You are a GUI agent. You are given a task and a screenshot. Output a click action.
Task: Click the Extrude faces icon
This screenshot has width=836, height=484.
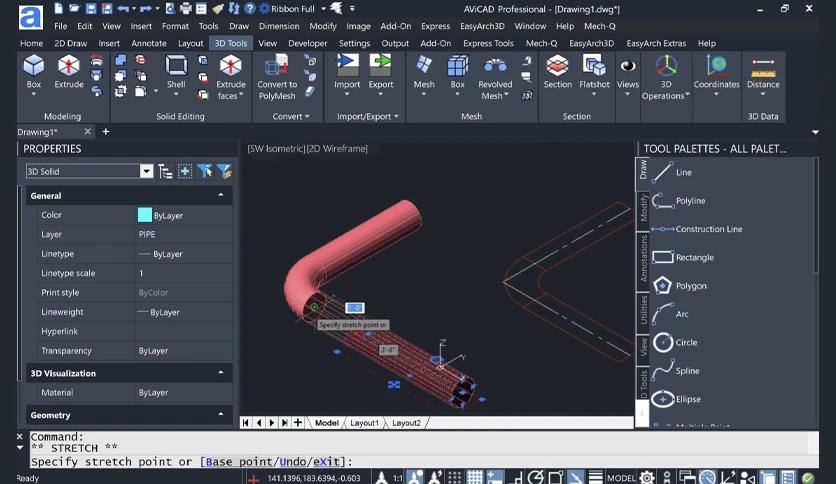(x=230, y=66)
